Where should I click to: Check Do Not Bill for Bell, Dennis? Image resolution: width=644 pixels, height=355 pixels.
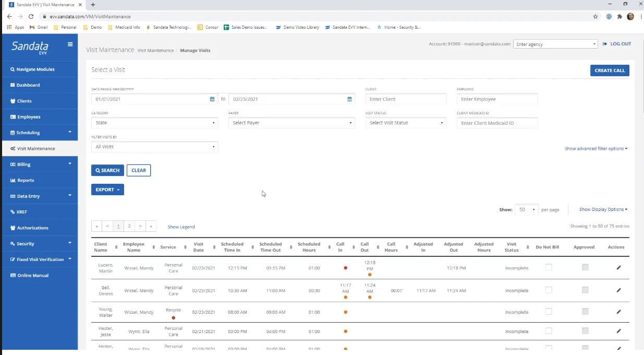pyautogui.click(x=548, y=290)
